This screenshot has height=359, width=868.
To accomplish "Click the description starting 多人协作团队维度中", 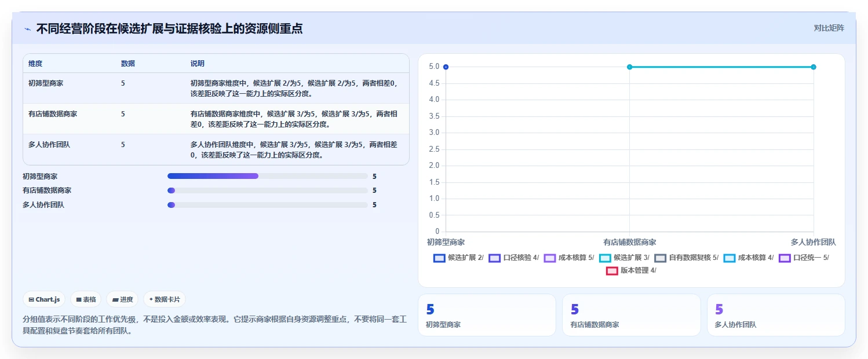I will [294, 150].
